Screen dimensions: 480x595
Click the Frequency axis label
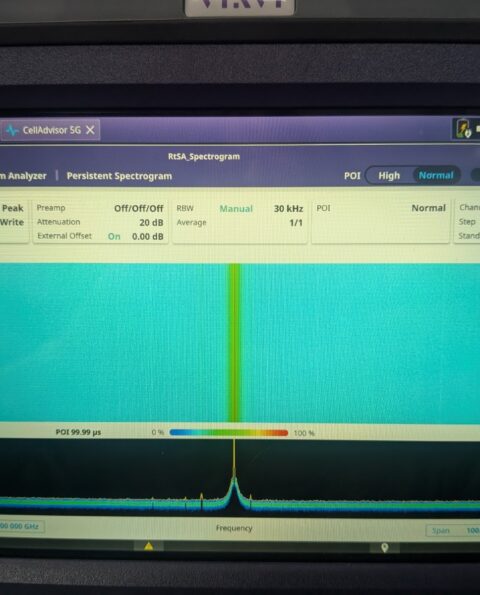(x=234, y=528)
